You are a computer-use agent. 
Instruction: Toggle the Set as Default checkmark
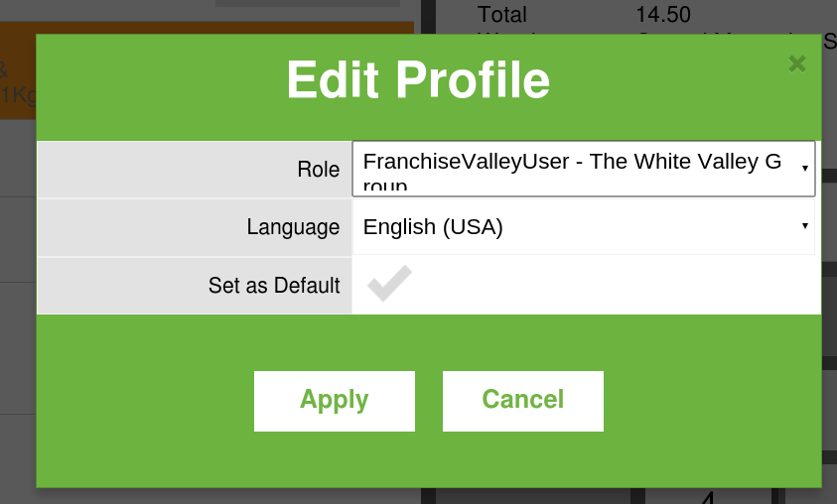coord(389,285)
